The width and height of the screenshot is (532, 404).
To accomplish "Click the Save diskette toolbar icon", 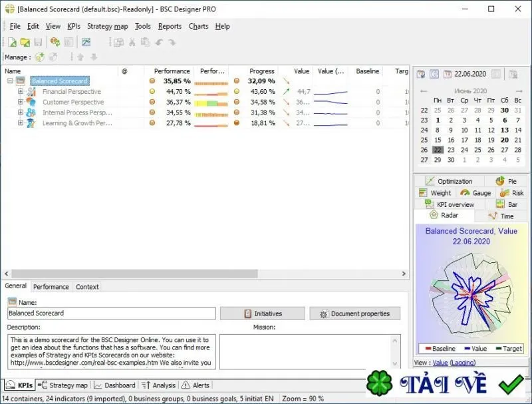I will pos(38,43).
